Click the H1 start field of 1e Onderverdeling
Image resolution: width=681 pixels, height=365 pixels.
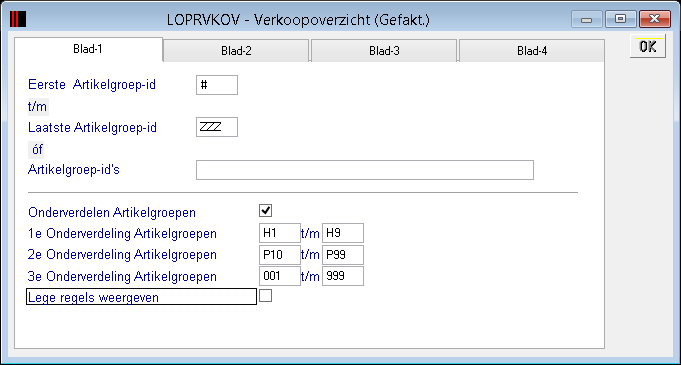pos(280,233)
